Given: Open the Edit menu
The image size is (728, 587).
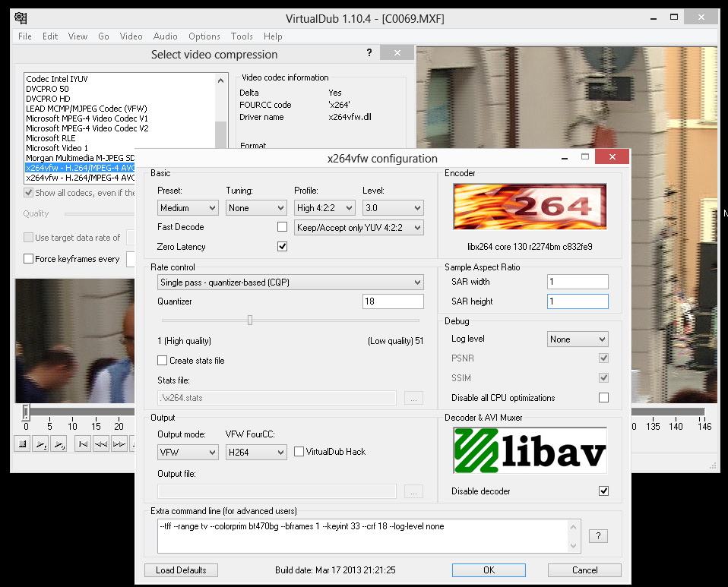Looking at the screenshot, I should (50, 36).
